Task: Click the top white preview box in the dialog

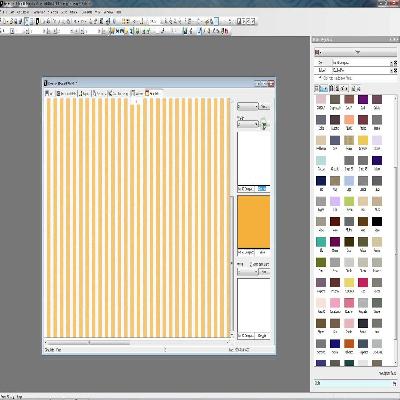Action: tap(253, 159)
